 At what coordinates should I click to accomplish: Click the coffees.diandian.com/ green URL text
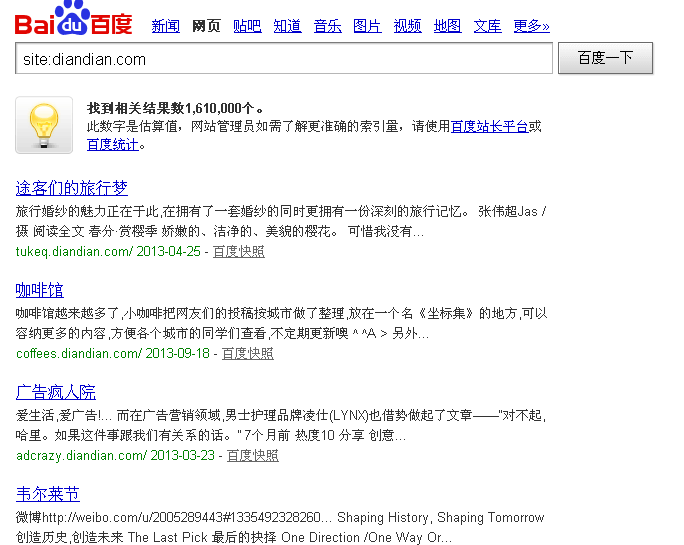(79, 353)
